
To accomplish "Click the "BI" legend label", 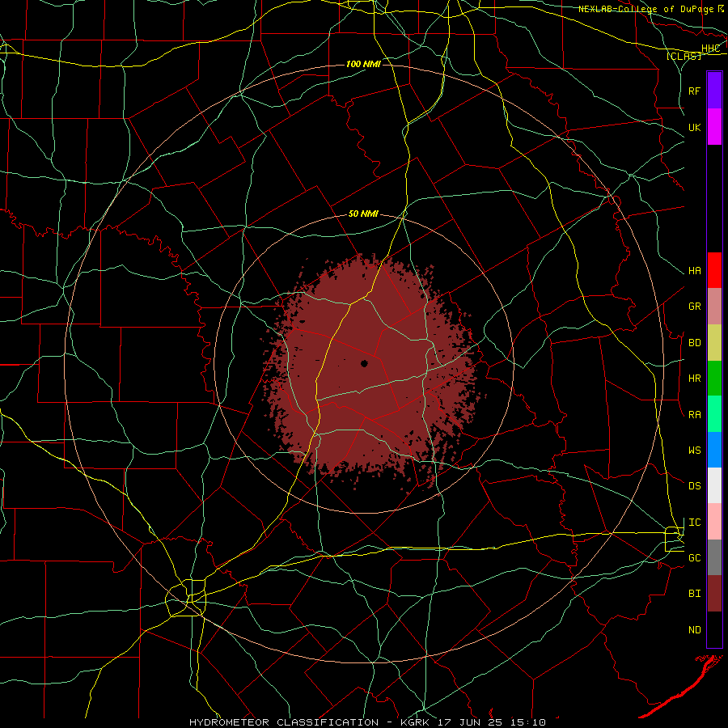I will click(x=695, y=594).
